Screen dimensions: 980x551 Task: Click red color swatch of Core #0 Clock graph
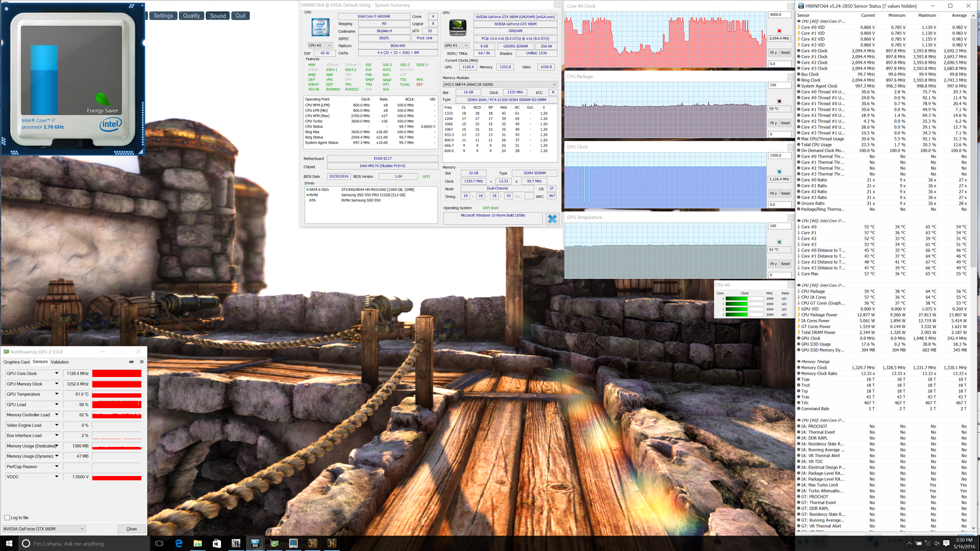tap(779, 31)
